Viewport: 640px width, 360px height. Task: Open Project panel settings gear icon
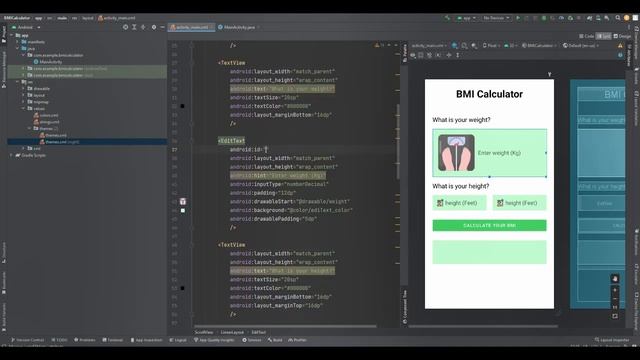154,27
